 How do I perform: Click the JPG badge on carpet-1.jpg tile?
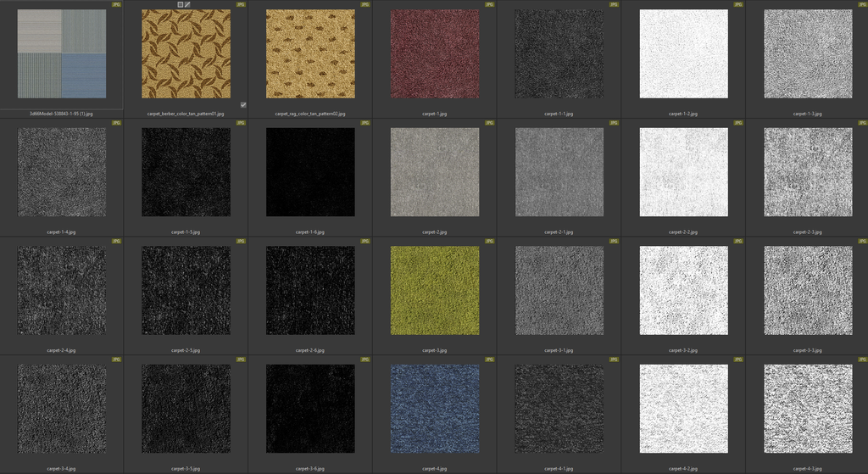[489, 4]
